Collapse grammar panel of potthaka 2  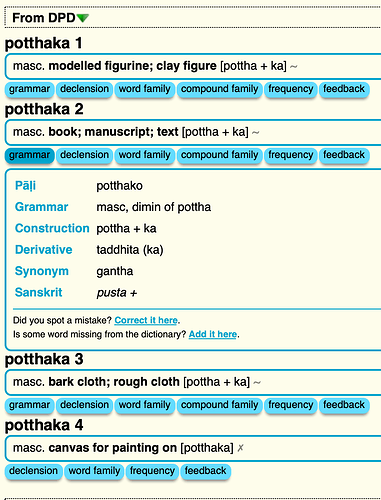coord(29,155)
